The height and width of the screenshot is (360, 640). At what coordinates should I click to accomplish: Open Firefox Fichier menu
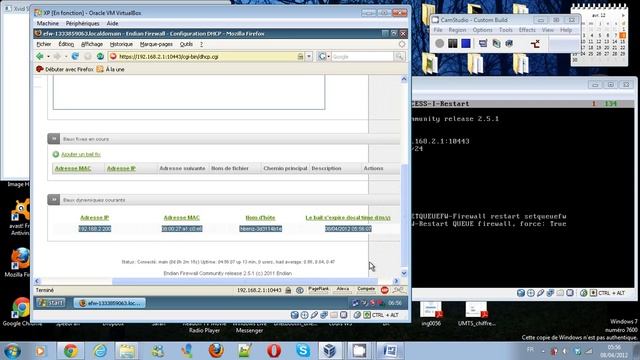pos(44,44)
